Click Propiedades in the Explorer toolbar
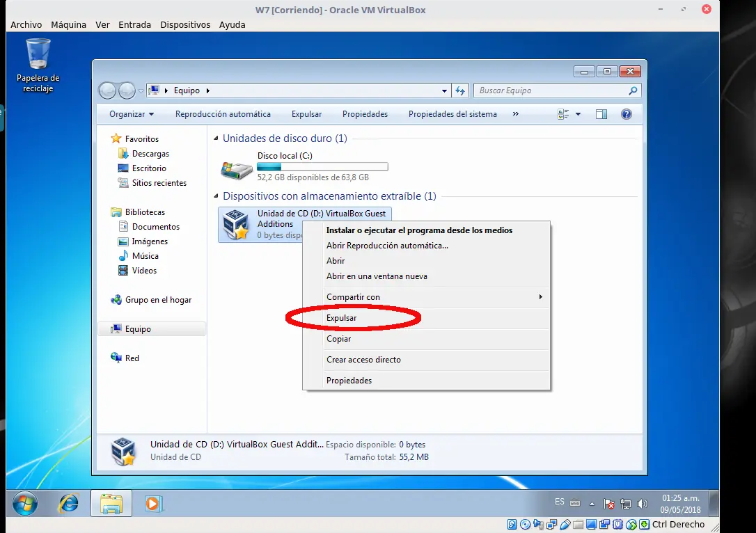 pyautogui.click(x=365, y=114)
